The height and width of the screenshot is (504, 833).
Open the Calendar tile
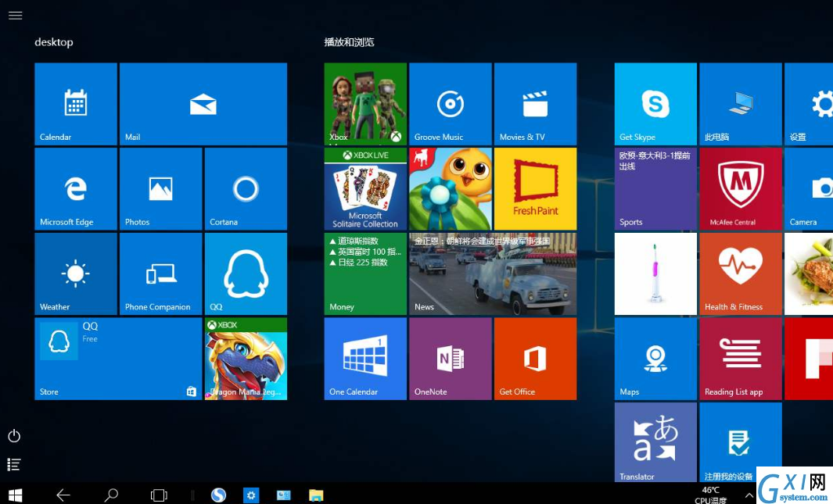pos(76,104)
